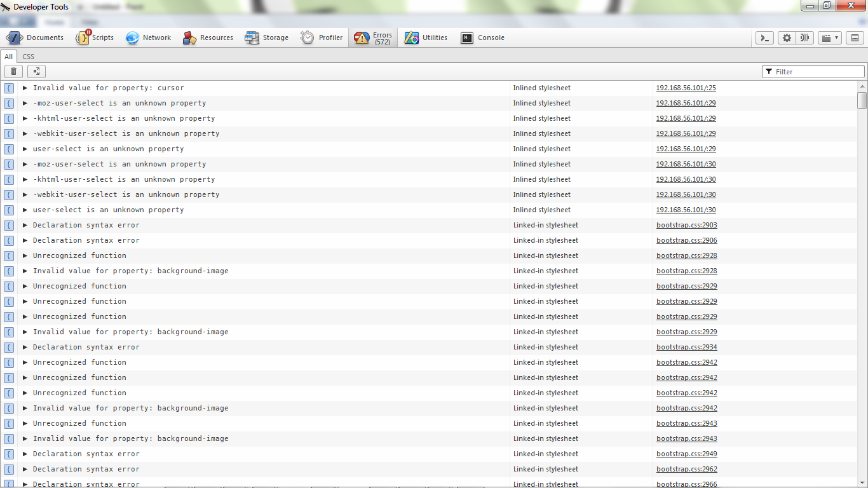Click the CSS icon on the bootstrap.css:2934 row

pyautogui.click(x=9, y=348)
